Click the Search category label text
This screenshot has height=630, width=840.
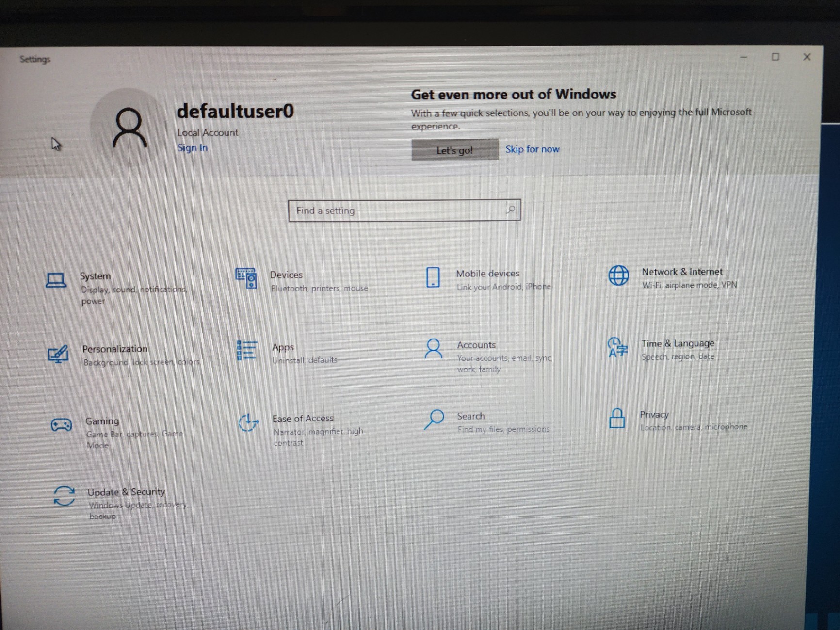470,416
